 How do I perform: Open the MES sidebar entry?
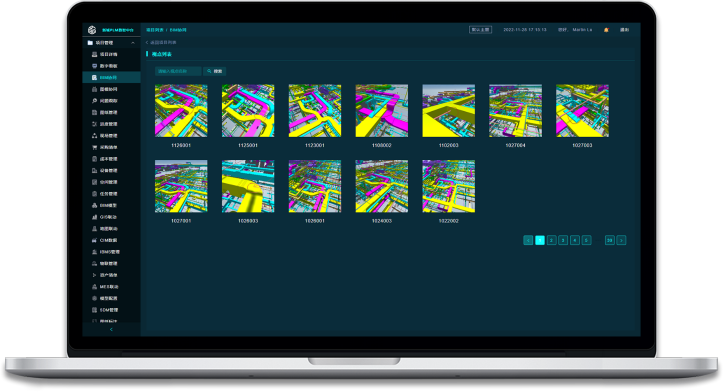[106, 286]
